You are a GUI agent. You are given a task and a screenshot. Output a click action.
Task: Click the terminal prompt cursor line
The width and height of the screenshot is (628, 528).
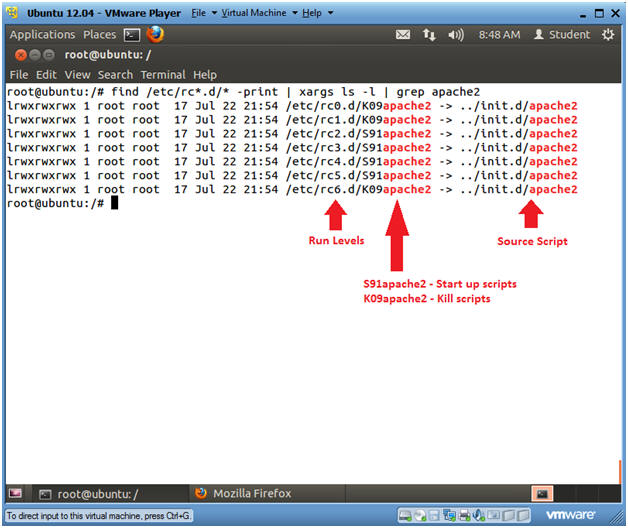[62, 203]
